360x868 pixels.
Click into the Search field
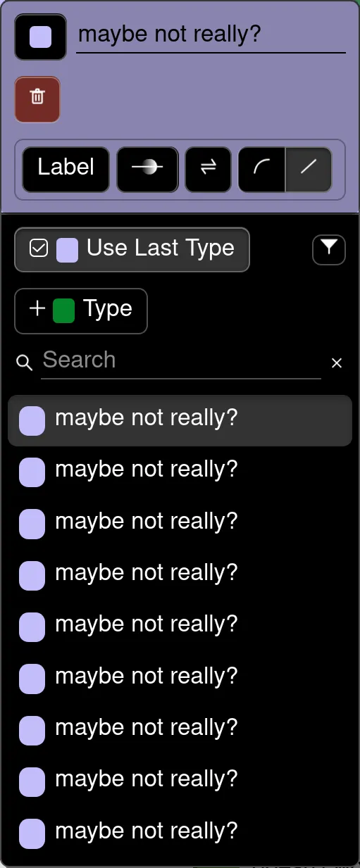(181, 361)
